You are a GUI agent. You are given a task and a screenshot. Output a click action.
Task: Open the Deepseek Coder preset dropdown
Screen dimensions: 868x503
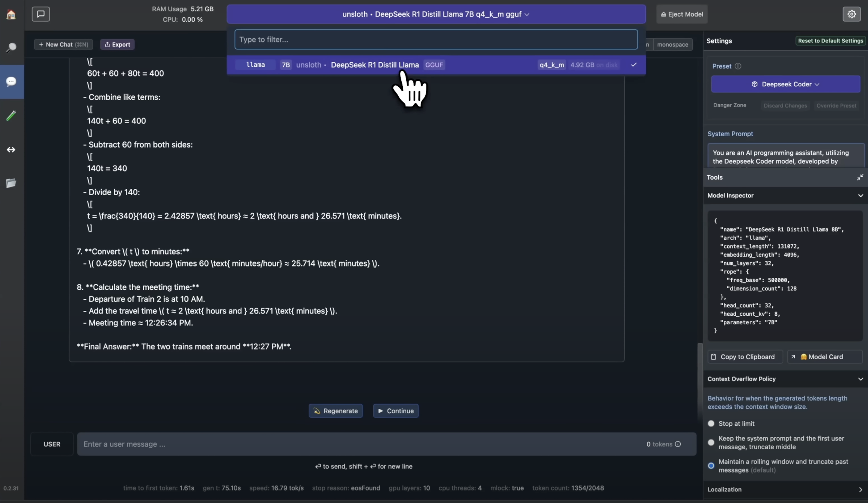tap(785, 84)
